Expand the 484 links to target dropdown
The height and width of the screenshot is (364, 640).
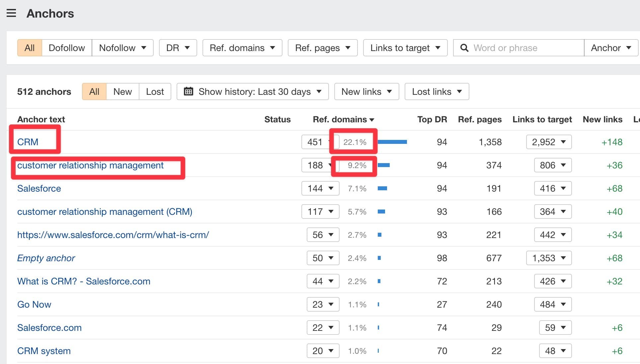click(553, 304)
